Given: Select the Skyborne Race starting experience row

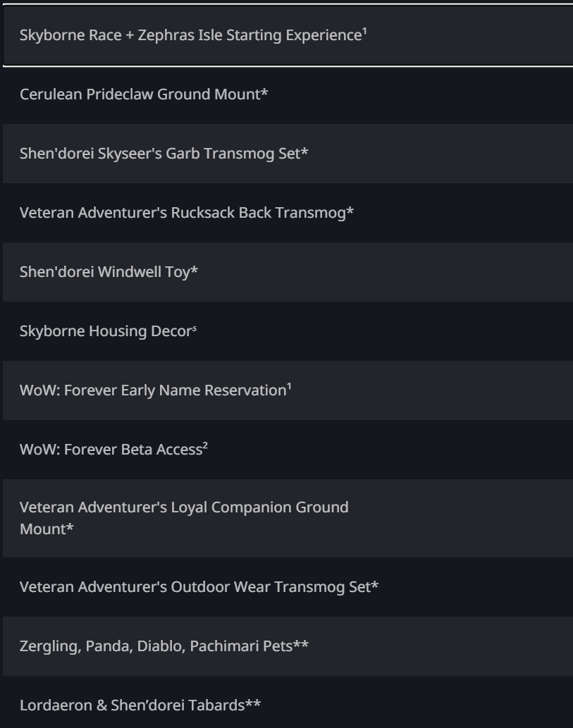Looking at the screenshot, I should tap(288, 35).
